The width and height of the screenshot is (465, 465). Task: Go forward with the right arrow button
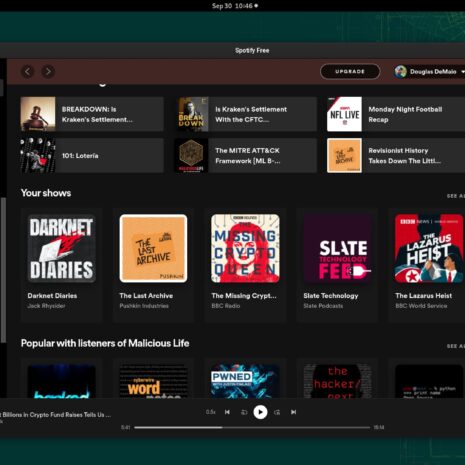click(x=48, y=71)
